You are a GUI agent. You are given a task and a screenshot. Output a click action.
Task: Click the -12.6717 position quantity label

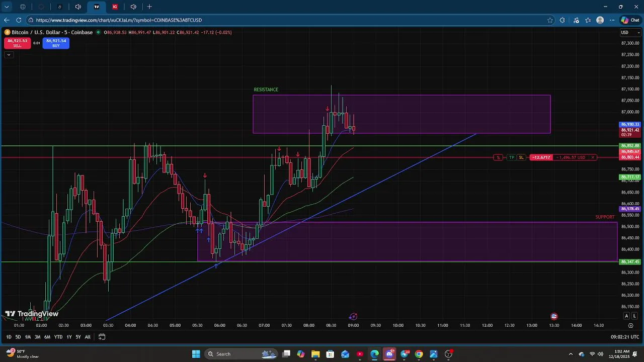[541, 157]
